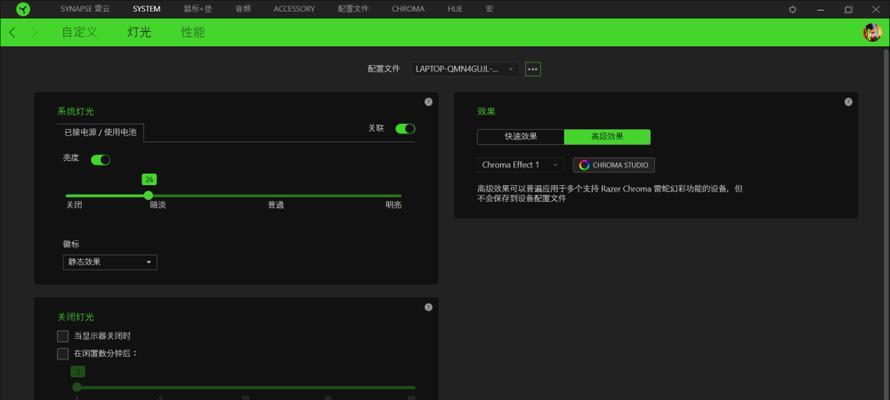The height and width of the screenshot is (400, 890).
Task: Open the 配置文件 top menu tab
Action: [353, 9]
